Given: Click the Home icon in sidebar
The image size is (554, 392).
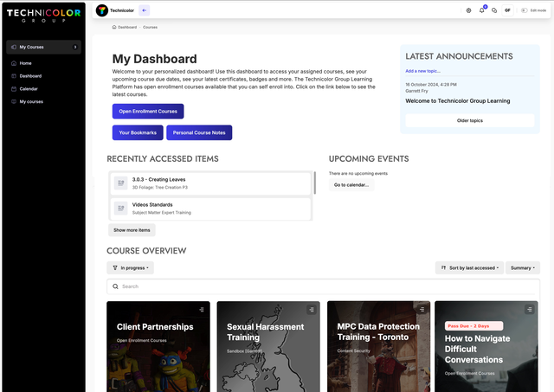Looking at the screenshot, I should point(14,63).
